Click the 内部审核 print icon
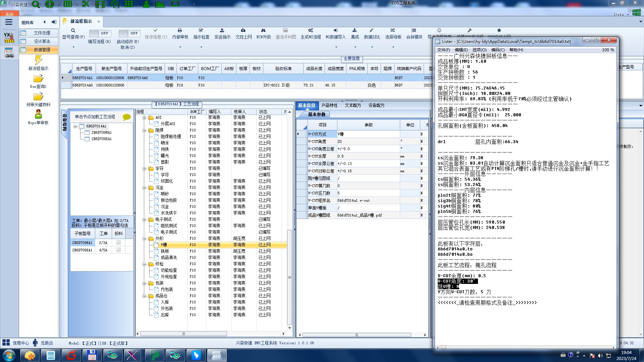 click(x=180, y=31)
